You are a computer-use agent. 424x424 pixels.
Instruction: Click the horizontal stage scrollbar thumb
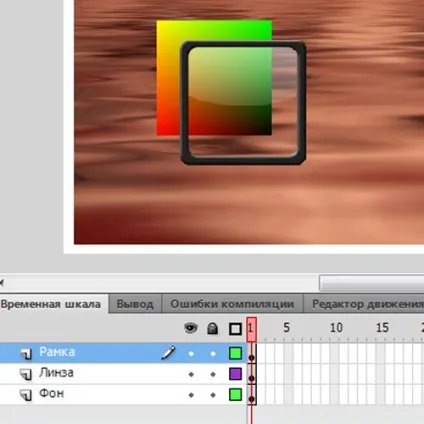pyautogui.click(x=372, y=283)
